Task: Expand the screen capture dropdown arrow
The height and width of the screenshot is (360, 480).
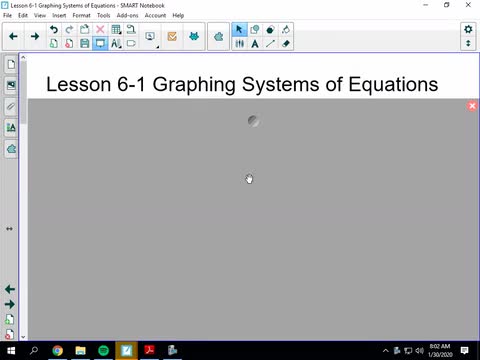Action: coord(157,47)
